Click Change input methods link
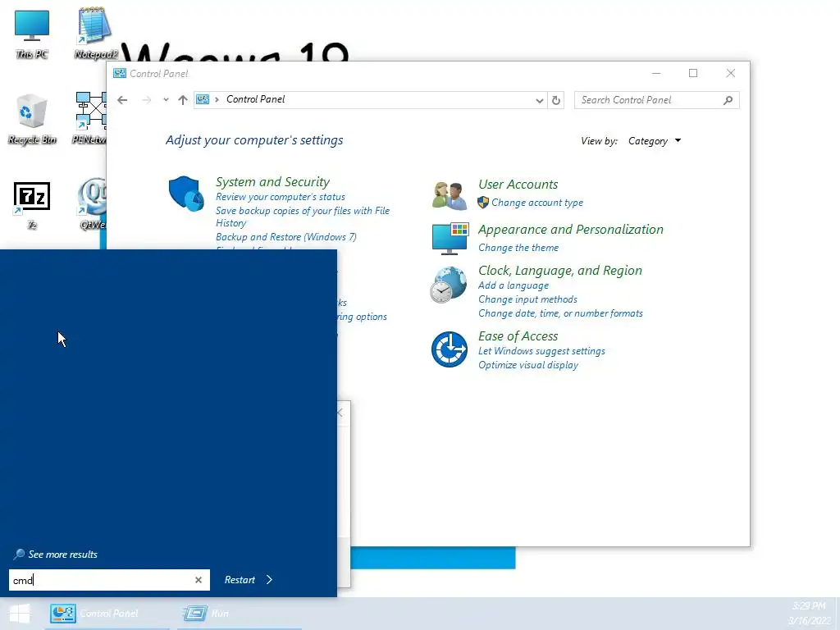 coord(527,299)
